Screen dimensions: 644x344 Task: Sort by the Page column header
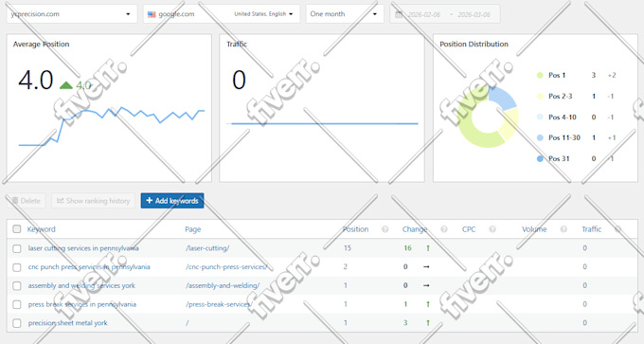pyautogui.click(x=192, y=229)
